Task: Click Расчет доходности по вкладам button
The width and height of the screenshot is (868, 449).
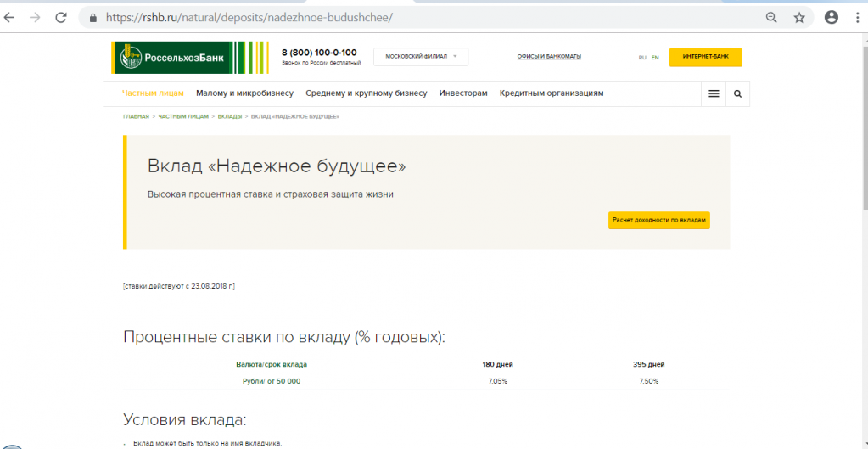Action: tap(658, 220)
